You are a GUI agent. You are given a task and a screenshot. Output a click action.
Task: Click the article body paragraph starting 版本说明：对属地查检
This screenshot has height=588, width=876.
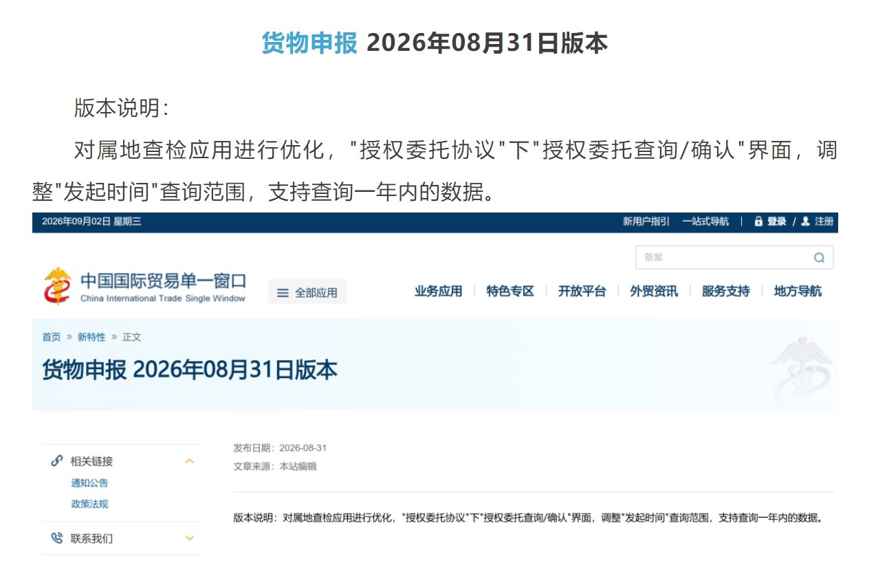tap(528, 518)
